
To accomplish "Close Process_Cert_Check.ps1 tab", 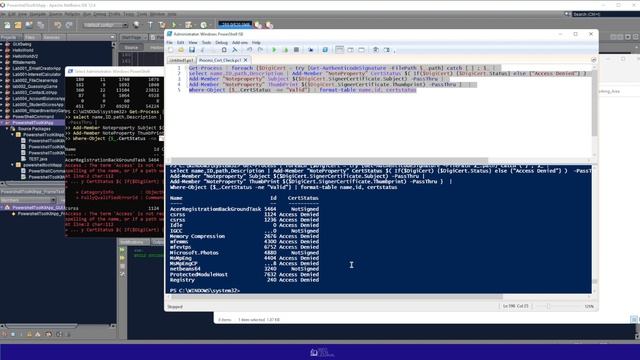I will click(246, 60).
